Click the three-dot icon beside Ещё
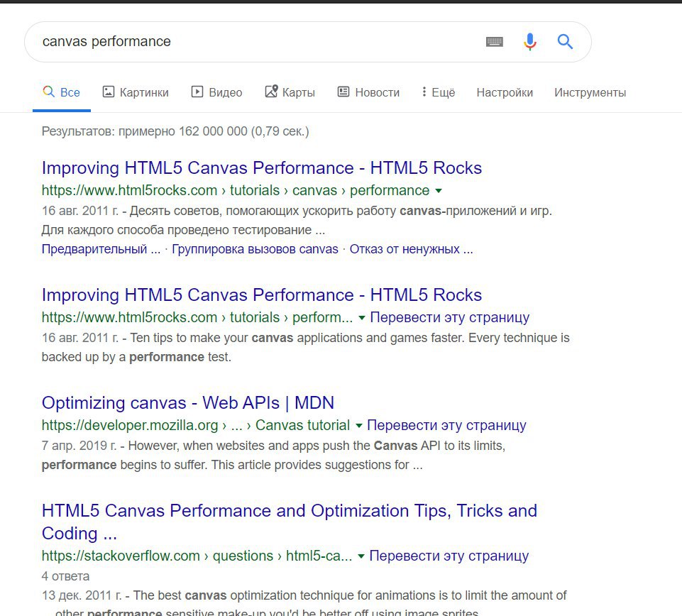 pos(424,92)
